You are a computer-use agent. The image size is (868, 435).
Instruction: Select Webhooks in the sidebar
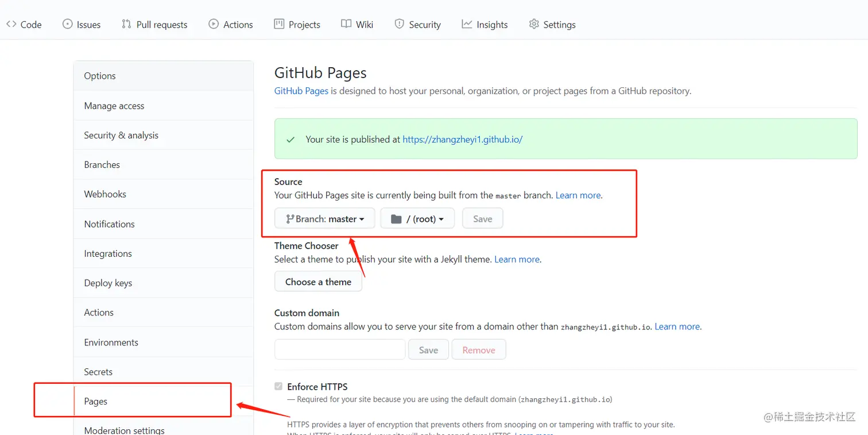(x=164, y=194)
